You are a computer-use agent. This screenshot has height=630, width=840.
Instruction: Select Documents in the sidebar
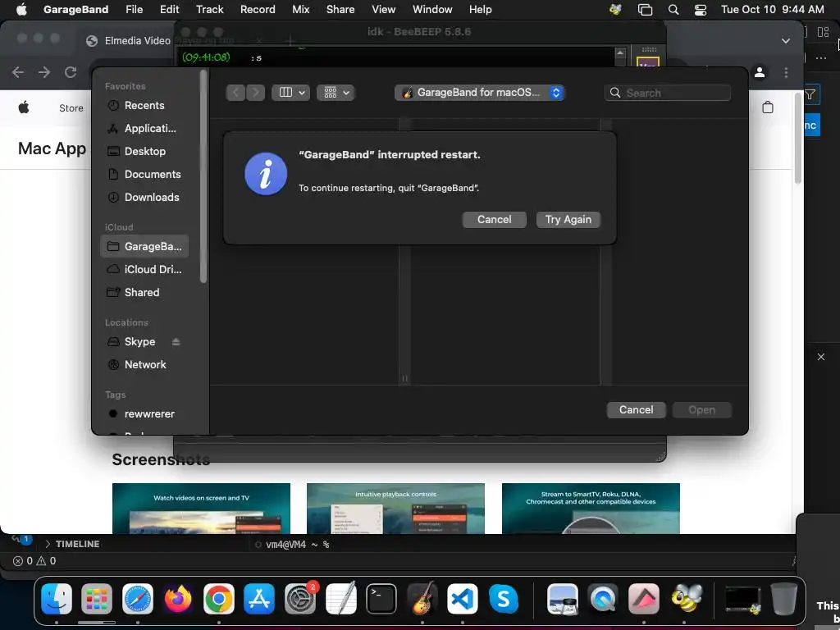[144, 175]
